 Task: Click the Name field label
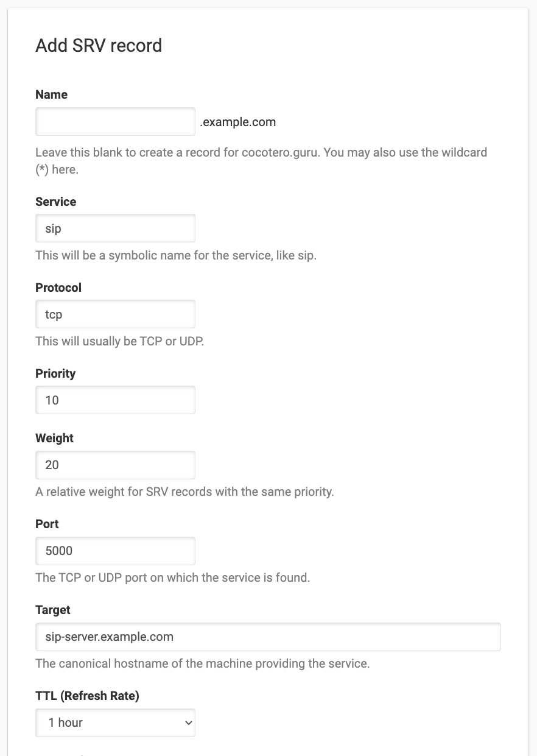tap(52, 94)
